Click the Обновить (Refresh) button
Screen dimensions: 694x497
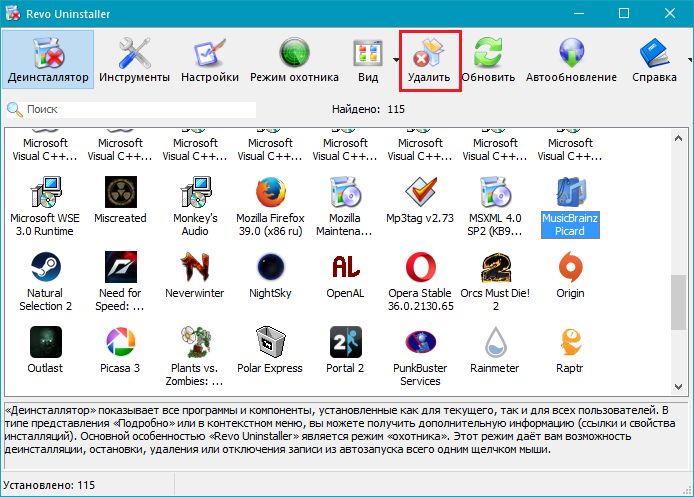pos(488,60)
